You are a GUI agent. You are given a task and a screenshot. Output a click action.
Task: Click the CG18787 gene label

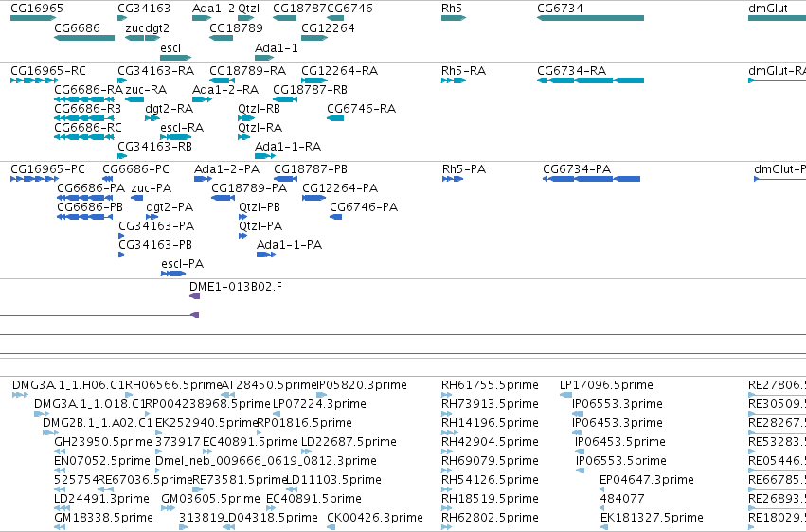[299, 9]
